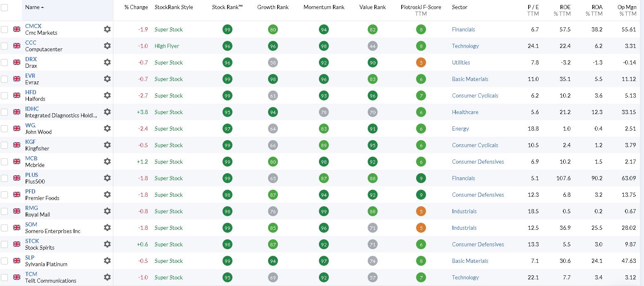
Task: Click the Value Rank 44 badge for Computacenter
Action: pos(373,46)
